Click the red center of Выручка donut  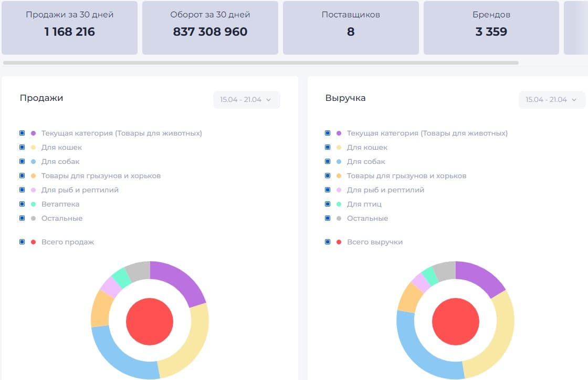(x=456, y=322)
